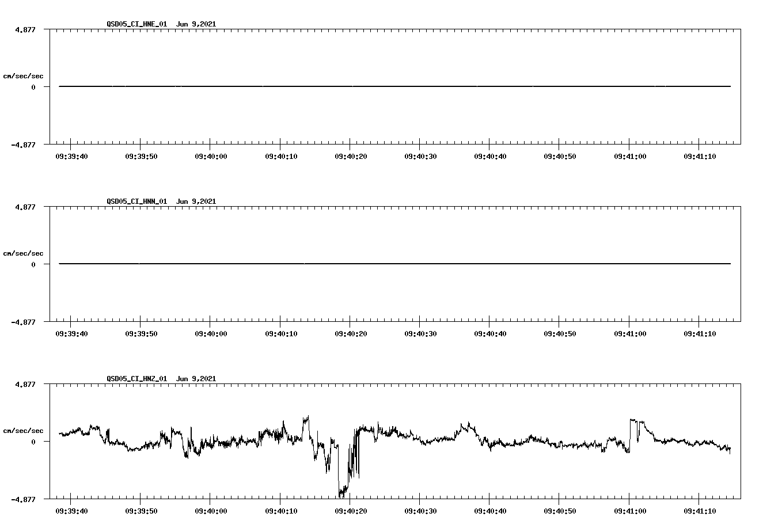Viewport: 782px width, 532px height.
Task: Select the cm/sec/sec label of HNE plot
Action: pyautogui.click(x=23, y=76)
